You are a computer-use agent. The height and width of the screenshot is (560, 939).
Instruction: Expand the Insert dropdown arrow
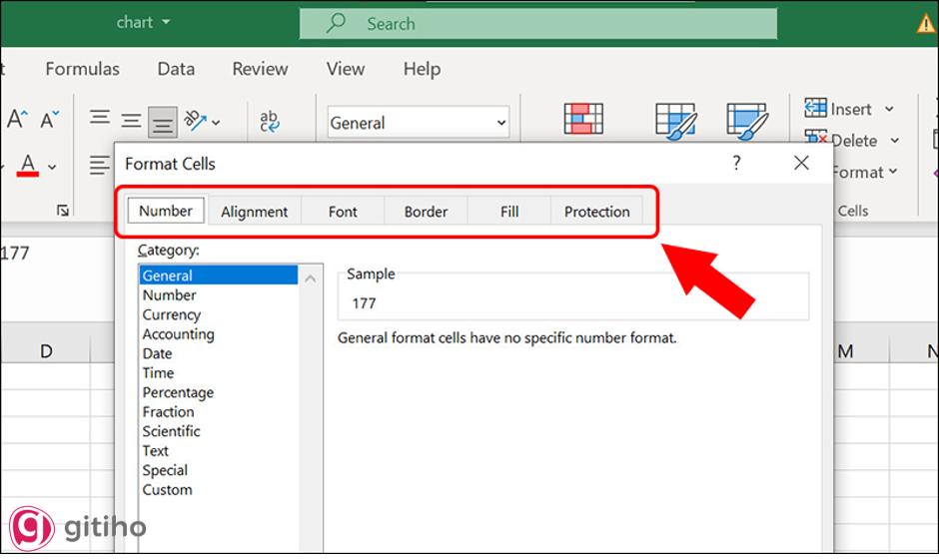point(889,109)
